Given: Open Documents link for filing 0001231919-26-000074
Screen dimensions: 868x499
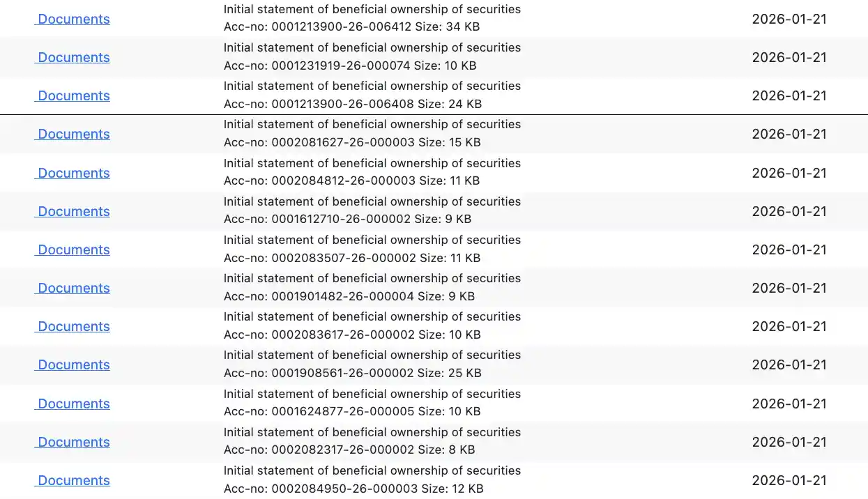Looking at the screenshot, I should point(73,58).
